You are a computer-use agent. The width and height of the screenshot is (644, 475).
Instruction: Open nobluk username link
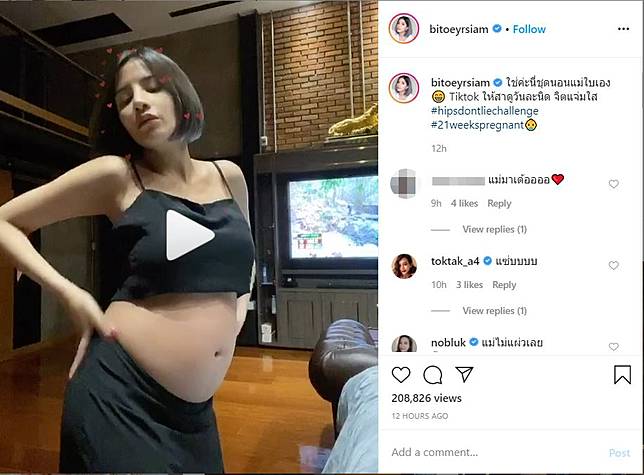(448, 342)
